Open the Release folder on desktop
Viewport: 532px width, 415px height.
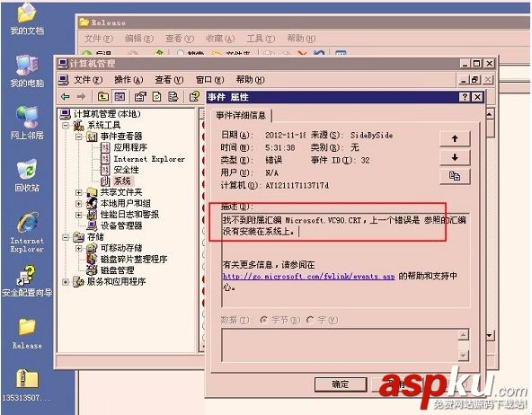point(27,334)
